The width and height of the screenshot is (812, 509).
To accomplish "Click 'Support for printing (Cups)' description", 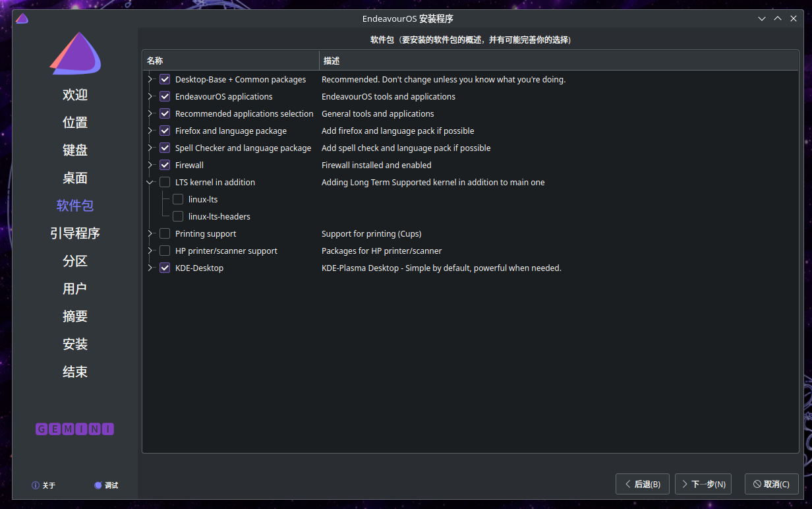I will [371, 233].
